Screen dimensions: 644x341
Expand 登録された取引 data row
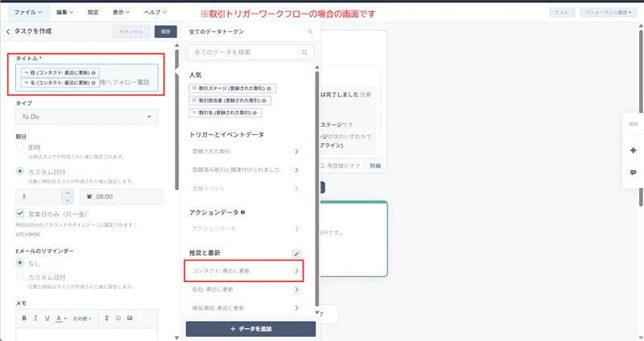[246, 151]
